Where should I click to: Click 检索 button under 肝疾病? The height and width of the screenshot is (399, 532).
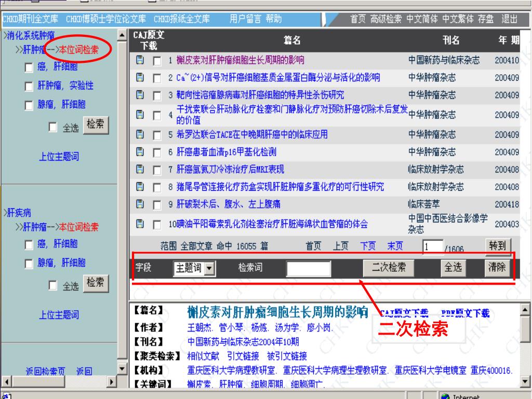point(96,283)
